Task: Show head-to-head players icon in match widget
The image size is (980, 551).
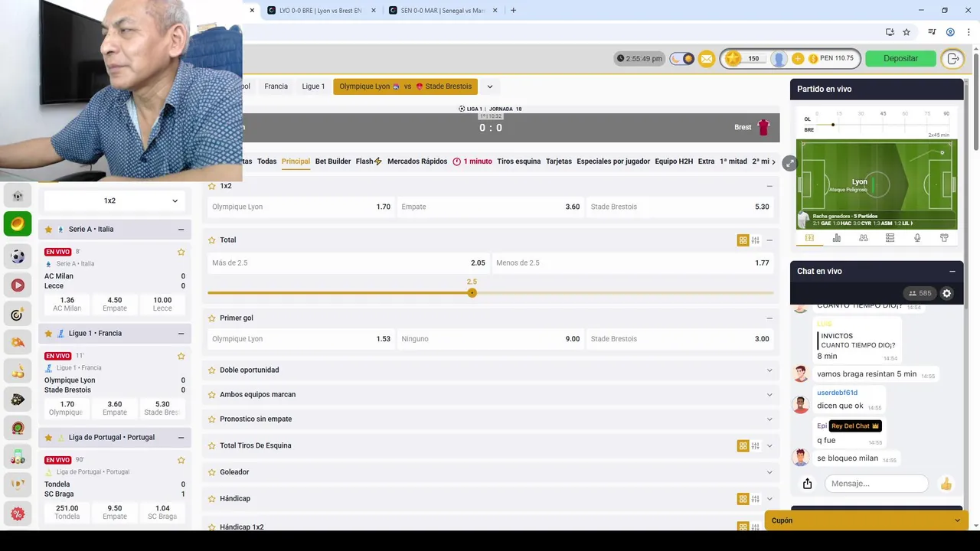Action: click(864, 238)
